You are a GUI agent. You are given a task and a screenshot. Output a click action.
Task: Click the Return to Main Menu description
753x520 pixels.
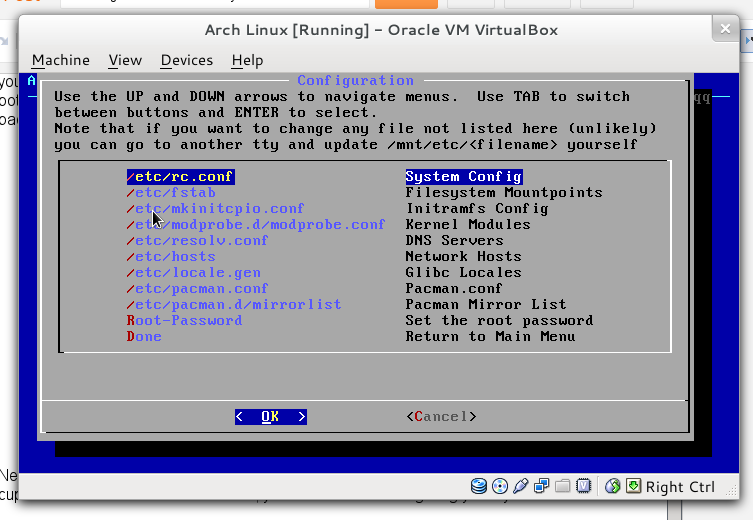tap(490, 336)
